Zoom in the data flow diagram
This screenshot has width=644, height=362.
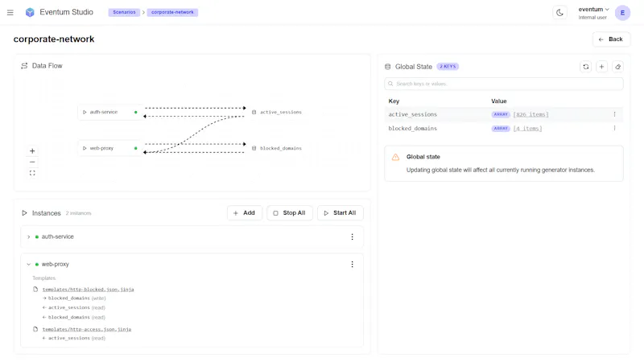click(32, 151)
